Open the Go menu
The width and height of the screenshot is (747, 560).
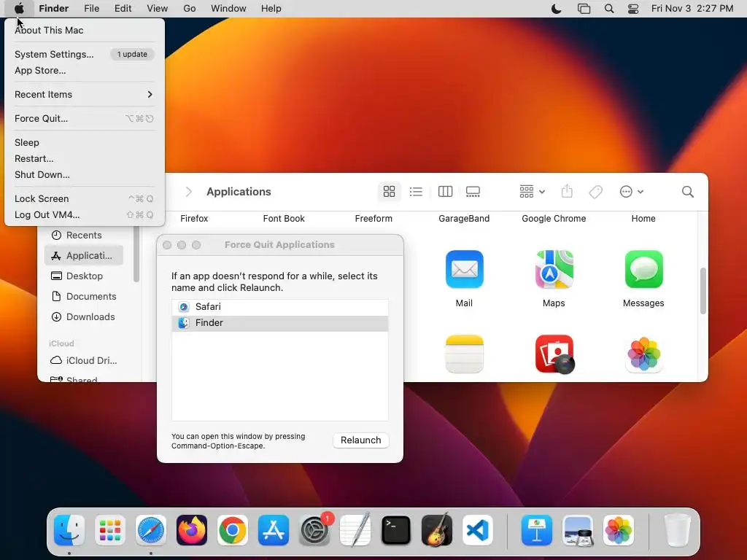coord(190,9)
